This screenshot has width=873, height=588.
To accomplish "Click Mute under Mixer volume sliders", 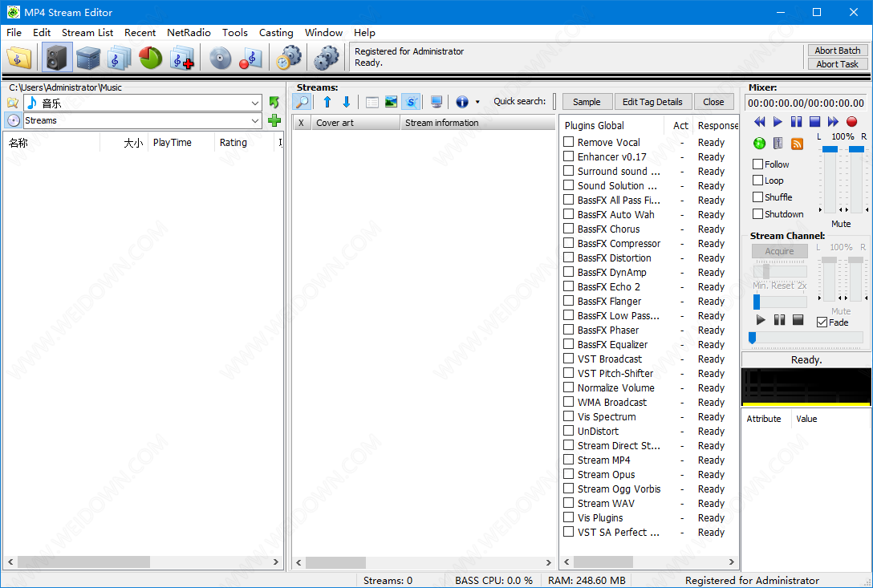I will [841, 224].
